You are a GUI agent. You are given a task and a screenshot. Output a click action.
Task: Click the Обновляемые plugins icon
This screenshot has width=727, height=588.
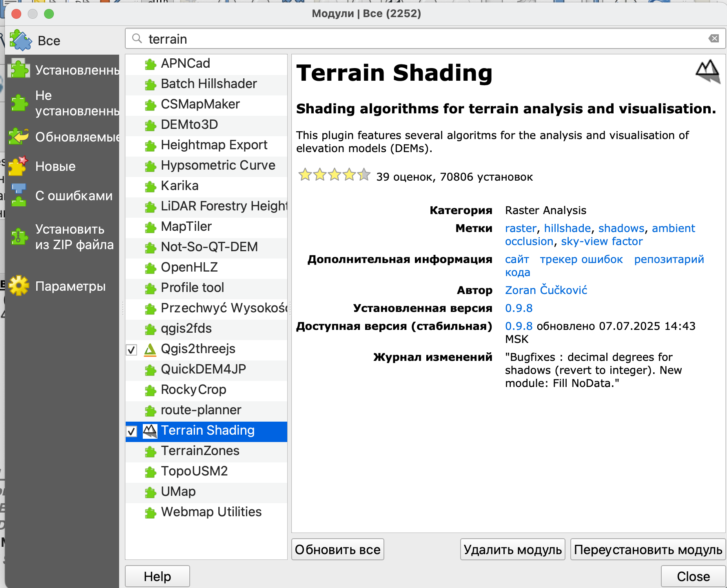coord(19,137)
